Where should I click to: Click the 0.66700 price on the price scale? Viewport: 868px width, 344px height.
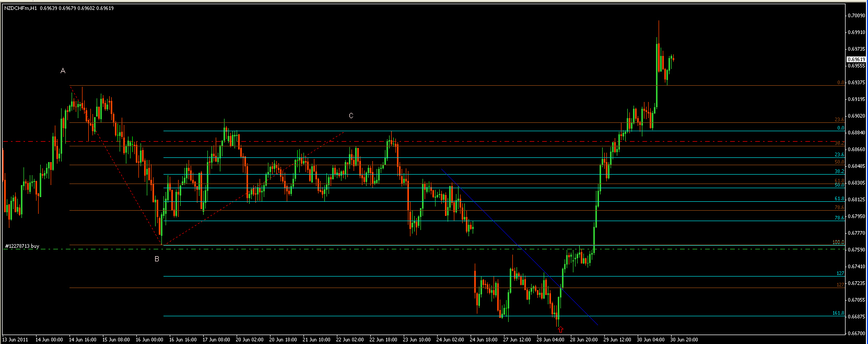(857, 333)
